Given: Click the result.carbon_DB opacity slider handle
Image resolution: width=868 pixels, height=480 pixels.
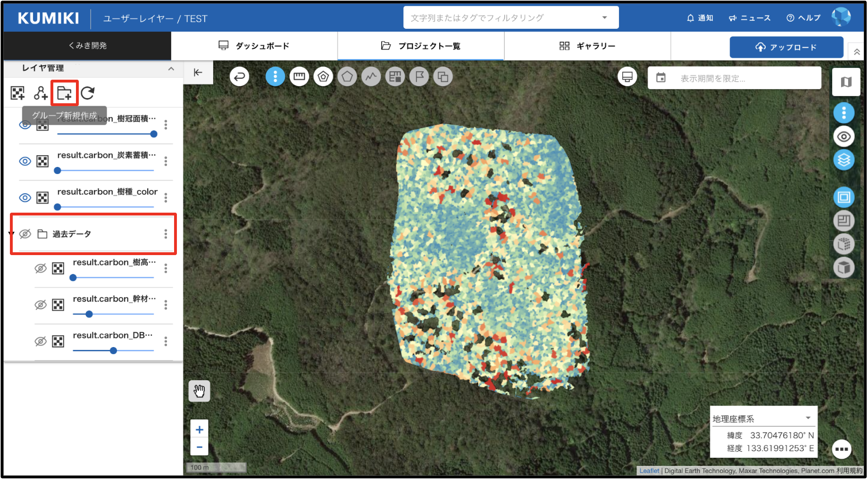Looking at the screenshot, I should tap(113, 351).
